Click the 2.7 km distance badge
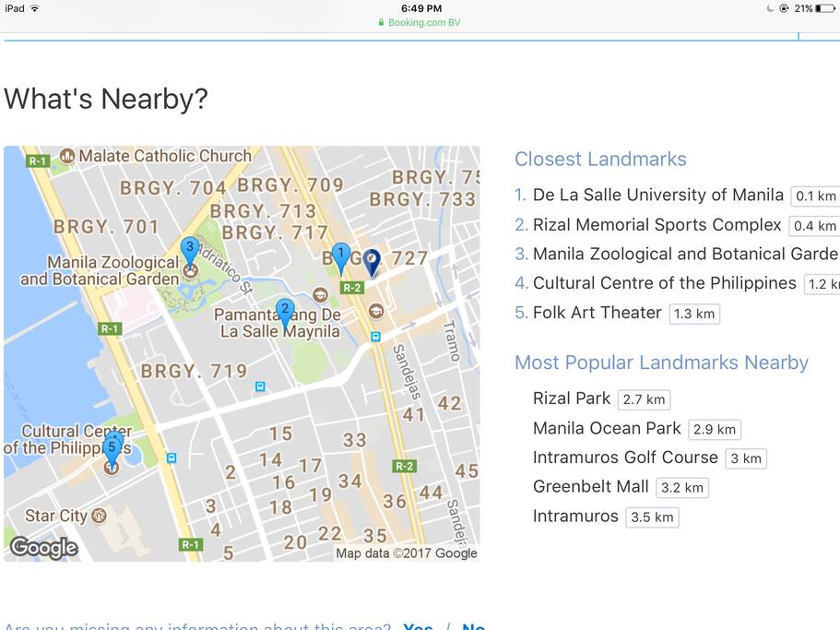The width and height of the screenshot is (840, 630). (x=644, y=399)
